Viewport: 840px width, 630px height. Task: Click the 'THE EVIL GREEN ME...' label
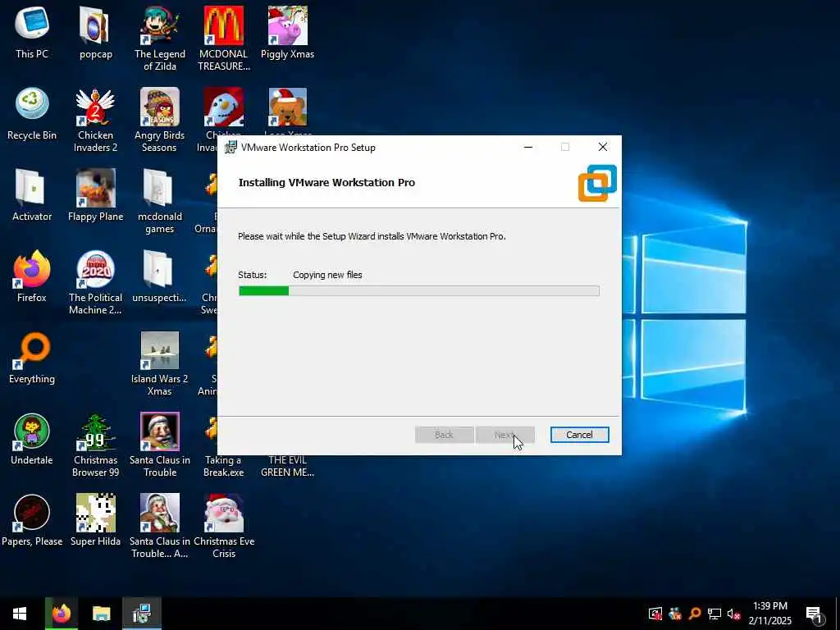point(288,466)
